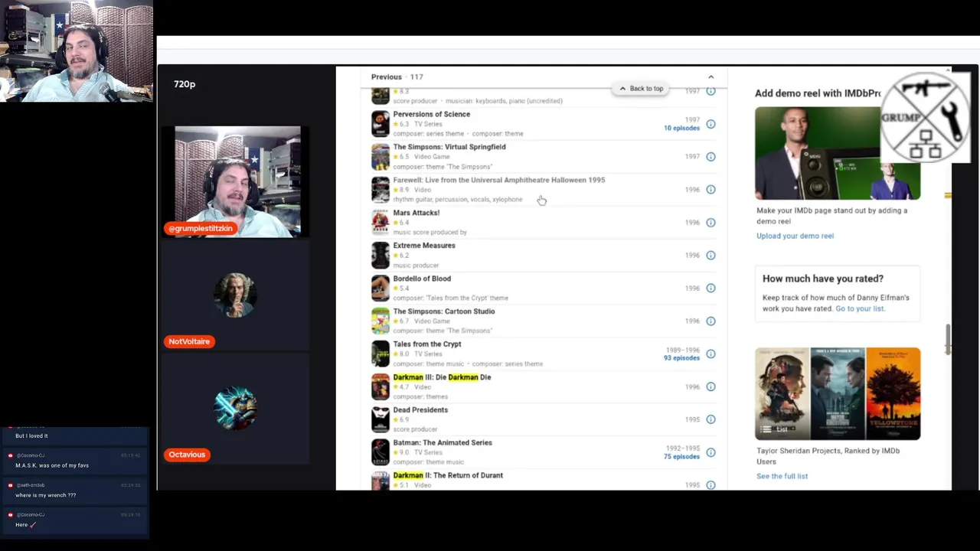Click the GRUMP channel logo
The width and height of the screenshot is (980, 551).
(925, 117)
